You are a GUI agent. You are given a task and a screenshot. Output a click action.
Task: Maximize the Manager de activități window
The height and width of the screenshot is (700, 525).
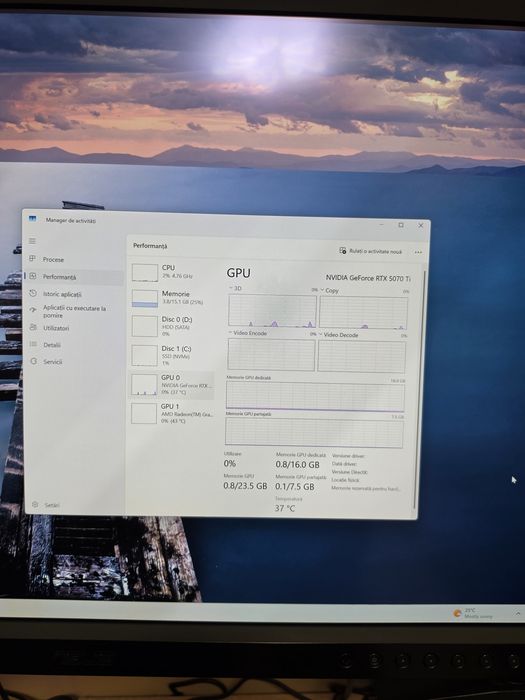tap(401, 225)
